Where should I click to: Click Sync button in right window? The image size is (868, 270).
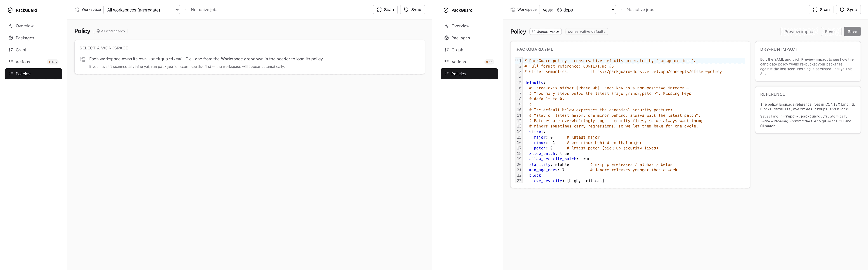coord(848,9)
